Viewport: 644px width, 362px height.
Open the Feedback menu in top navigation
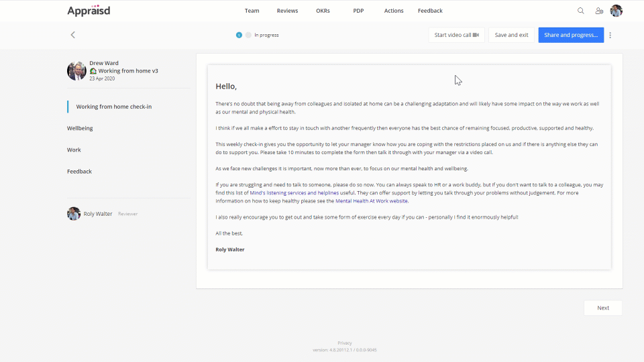click(430, 11)
